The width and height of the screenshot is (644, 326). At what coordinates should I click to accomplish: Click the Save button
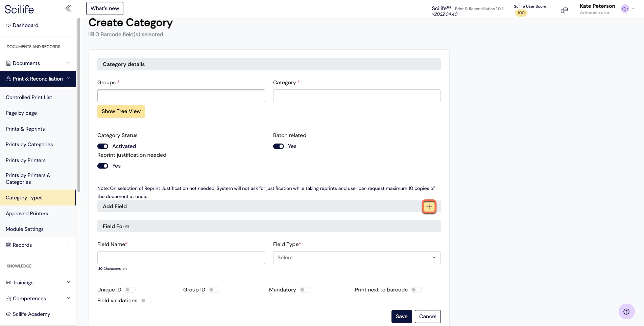tap(402, 317)
